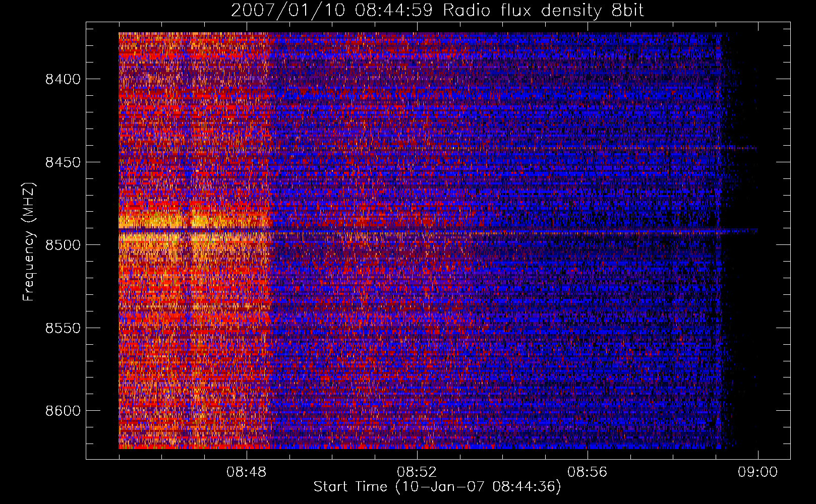Click the "Frequency (MHZ)" y-axis label
The width and height of the screenshot is (816, 504).
click(29, 242)
